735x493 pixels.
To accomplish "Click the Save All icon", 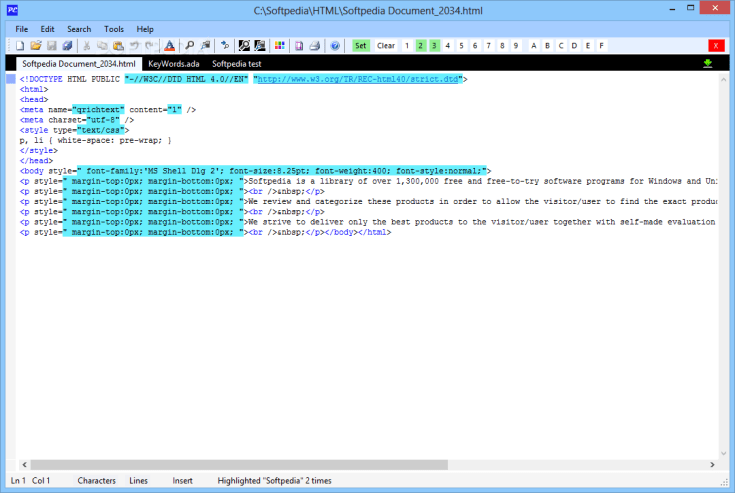I will coord(68,45).
